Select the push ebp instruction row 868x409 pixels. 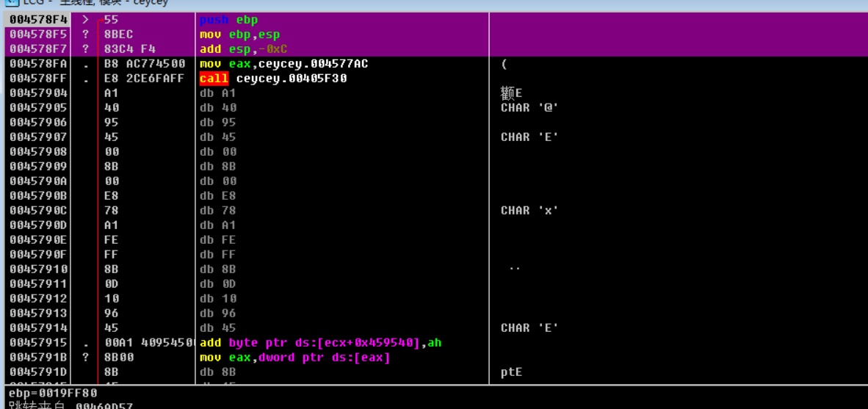tap(228, 20)
